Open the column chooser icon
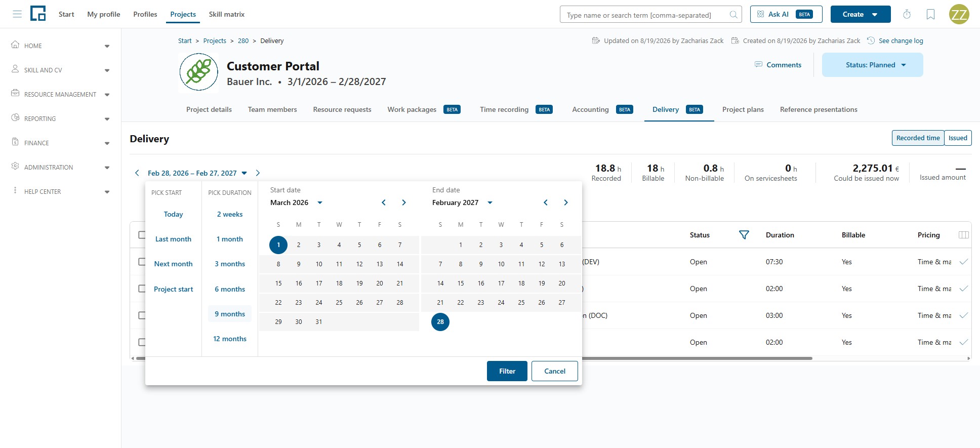Screen dimensions: 980x448 coord(963,235)
